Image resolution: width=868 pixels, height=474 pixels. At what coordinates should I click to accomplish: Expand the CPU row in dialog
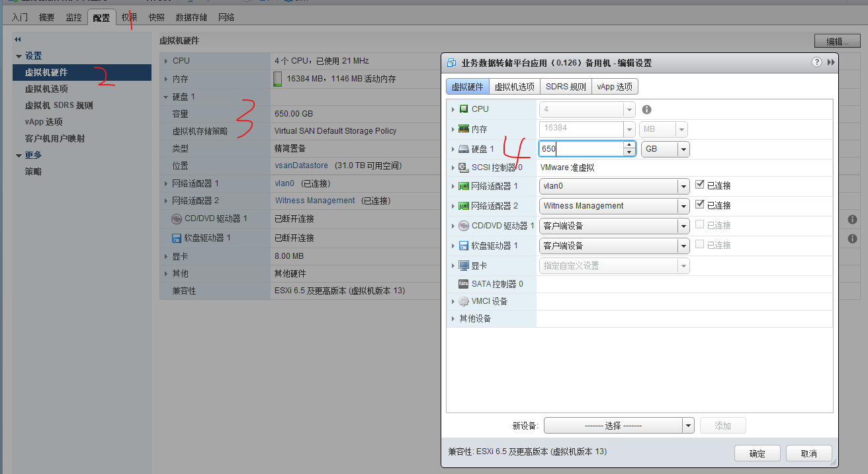coord(453,109)
